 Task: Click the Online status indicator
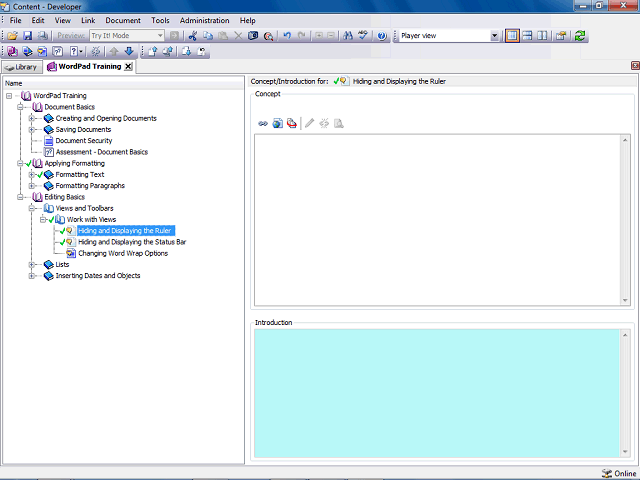click(619, 473)
